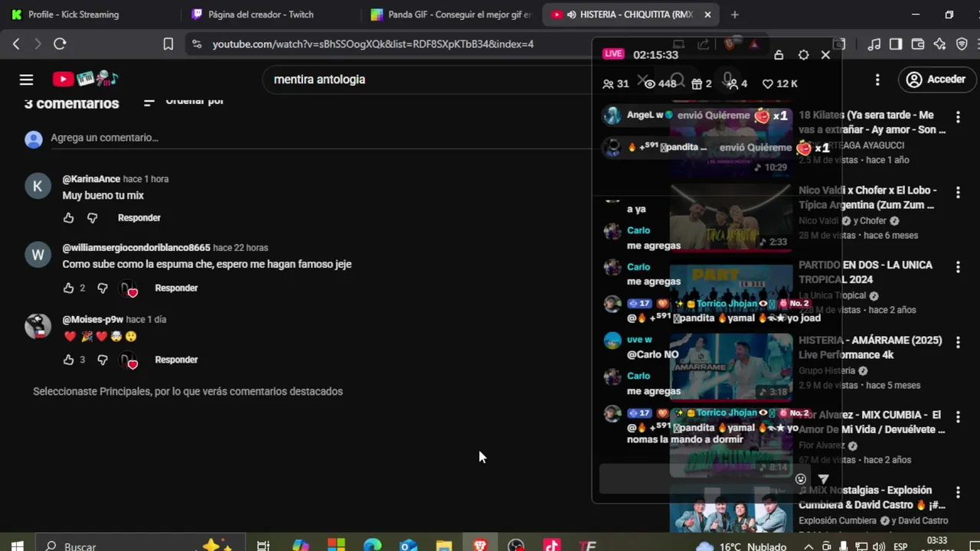This screenshot has height=551, width=980.
Task: Open the Brave playlist music note icon
Action: (x=874, y=44)
